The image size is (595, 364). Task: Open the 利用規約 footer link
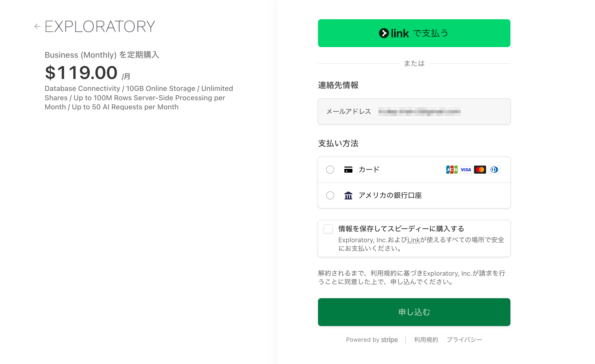(x=426, y=340)
